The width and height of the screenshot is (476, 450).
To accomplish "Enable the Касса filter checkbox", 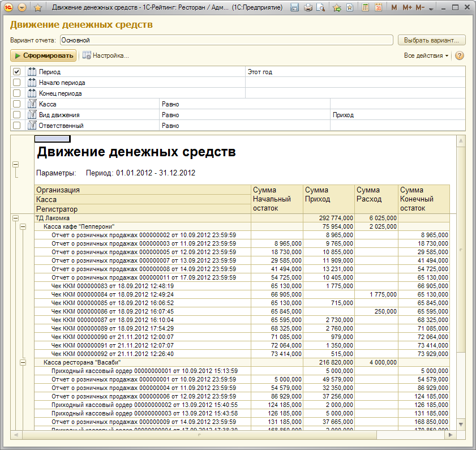I will pos(17,104).
